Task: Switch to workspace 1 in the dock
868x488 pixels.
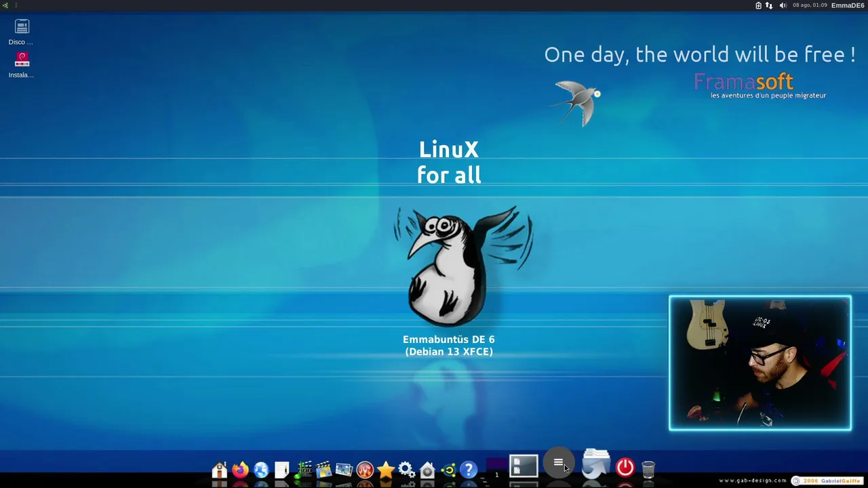Action: (x=496, y=468)
